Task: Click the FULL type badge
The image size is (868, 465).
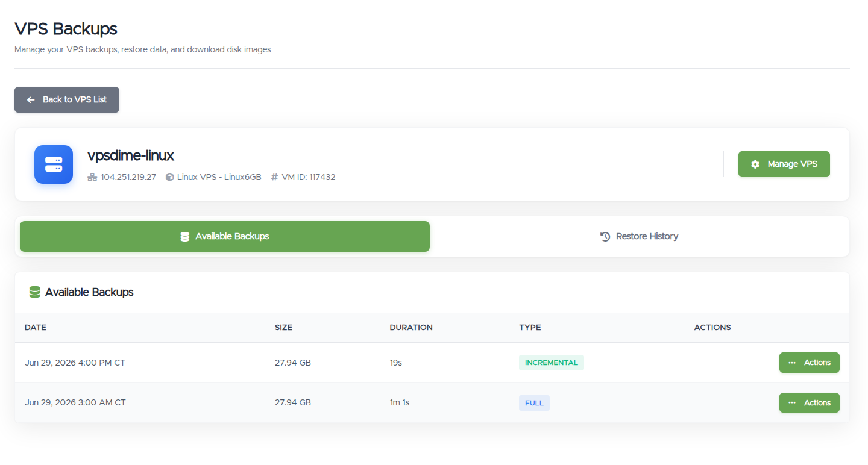Action: 534,403
